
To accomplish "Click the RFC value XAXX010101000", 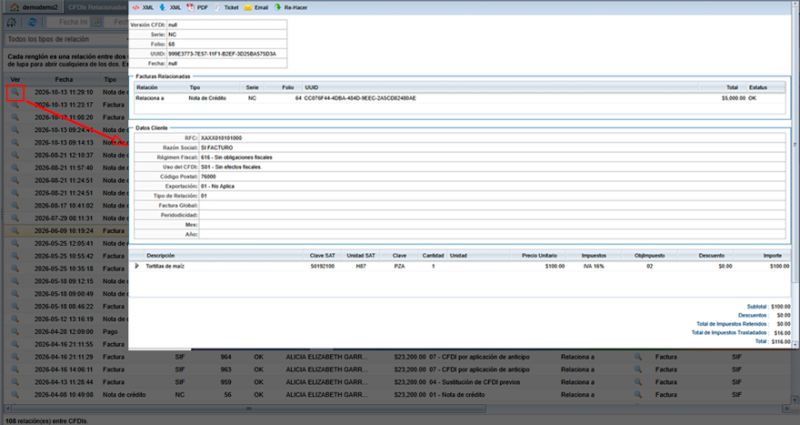I will point(221,138).
